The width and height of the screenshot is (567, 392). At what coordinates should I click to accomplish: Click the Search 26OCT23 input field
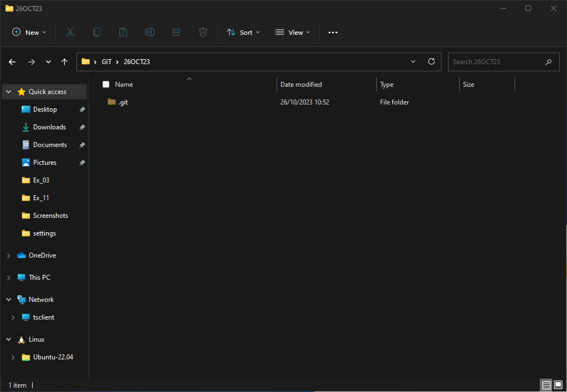[x=495, y=62]
